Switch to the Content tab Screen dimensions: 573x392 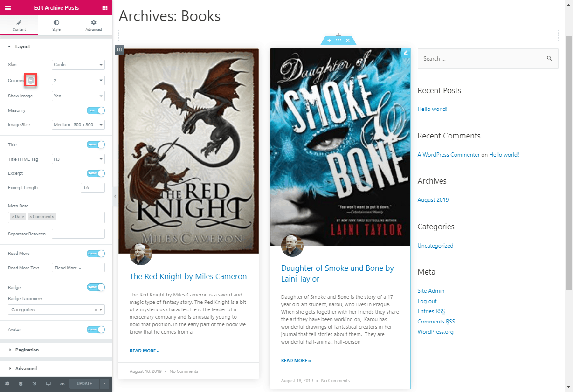pyautogui.click(x=19, y=25)
